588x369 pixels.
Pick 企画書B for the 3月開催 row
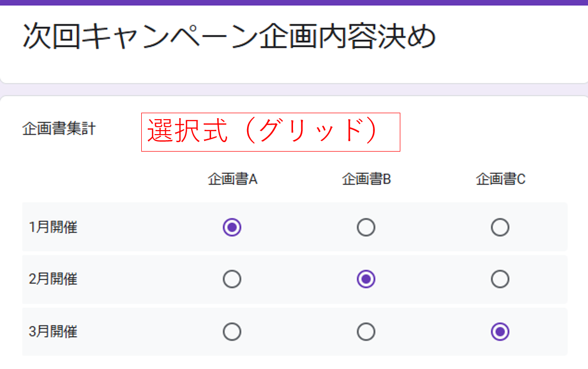[366, 332]
